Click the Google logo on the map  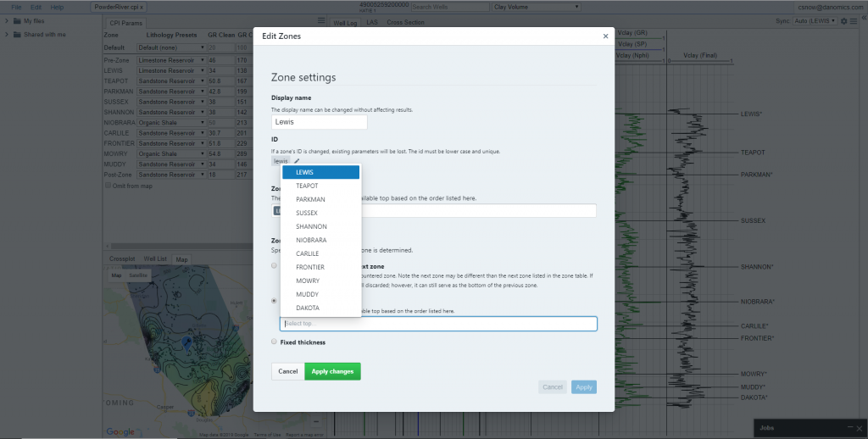tap(120, 431)
